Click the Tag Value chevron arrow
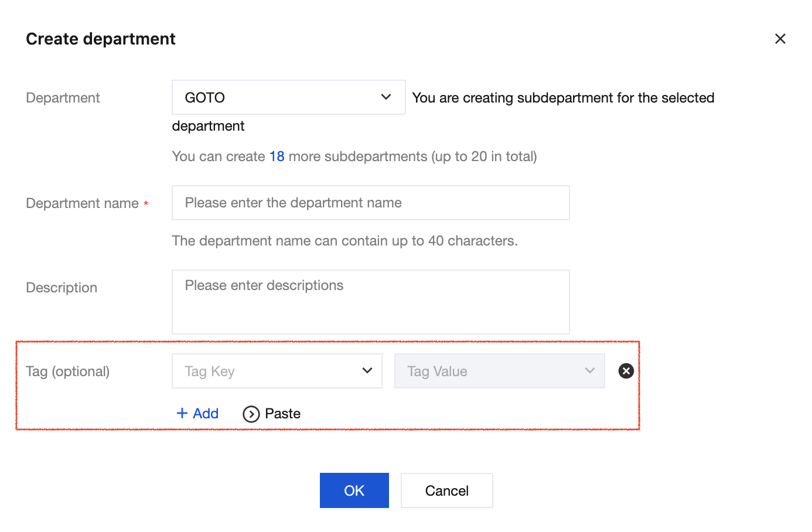812x532 pixels. (590, 371)
